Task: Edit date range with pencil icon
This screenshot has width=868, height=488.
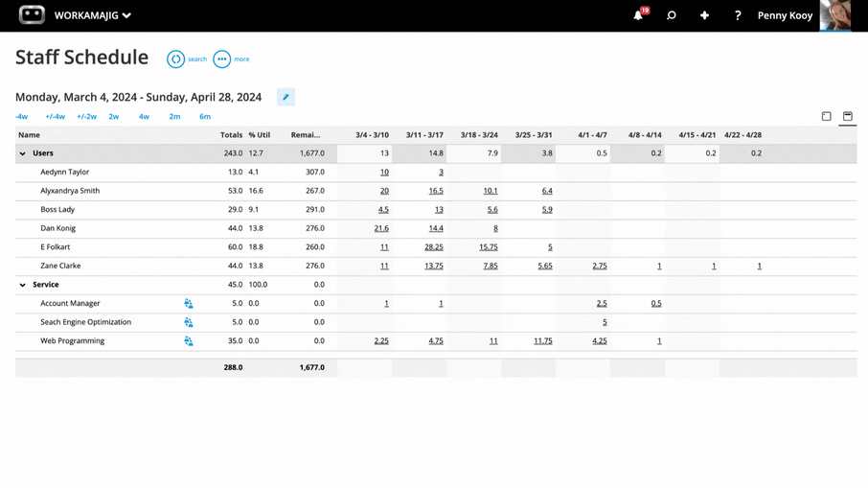Action: [x=286, y=97]
